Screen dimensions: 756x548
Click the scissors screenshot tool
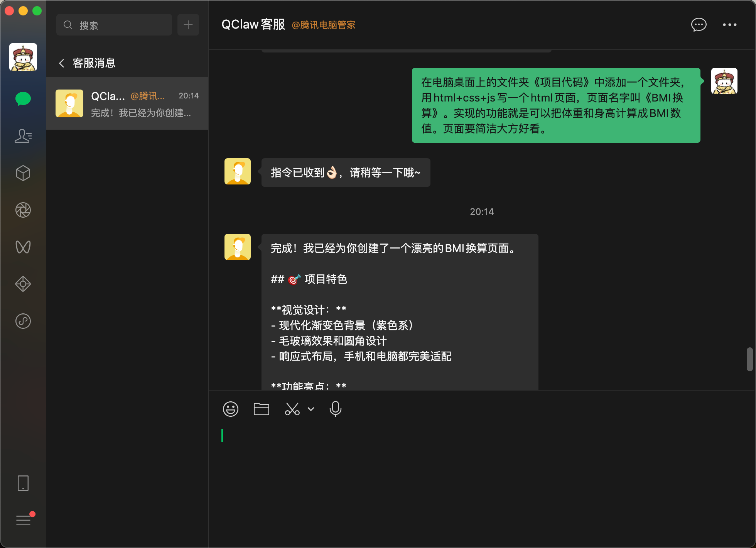(292, 409)
